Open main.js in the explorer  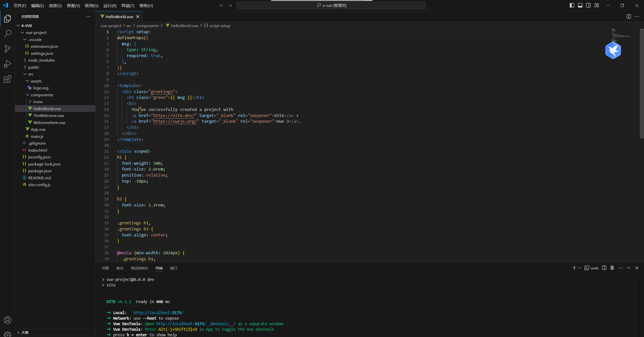click(55, 136)
